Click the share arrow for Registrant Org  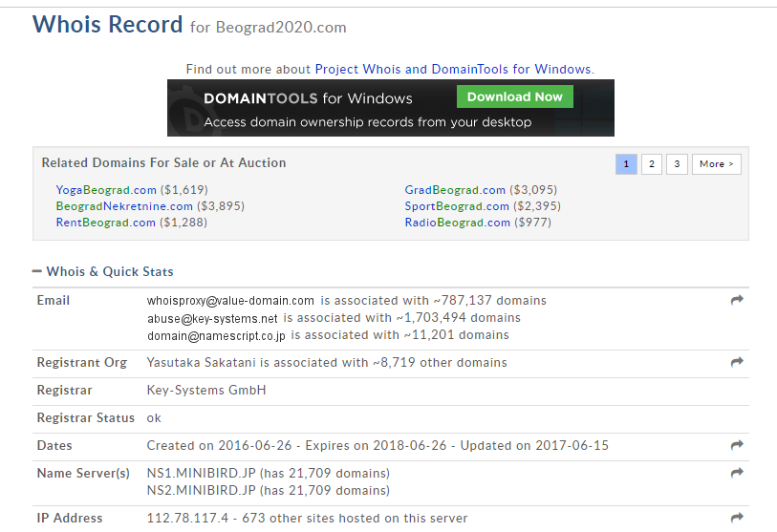coord(737,362)
